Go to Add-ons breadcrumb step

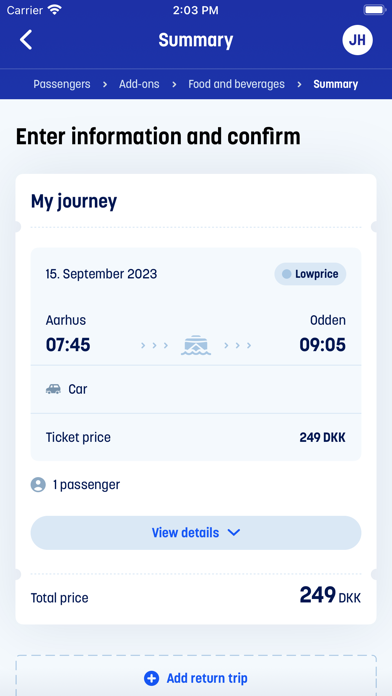tap(139, 84)
